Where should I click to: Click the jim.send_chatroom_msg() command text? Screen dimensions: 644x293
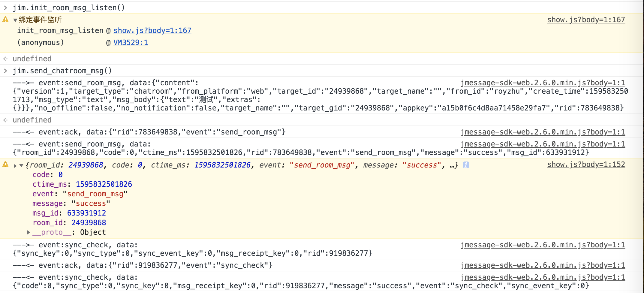pyautogui.click(x=62, y=71)
